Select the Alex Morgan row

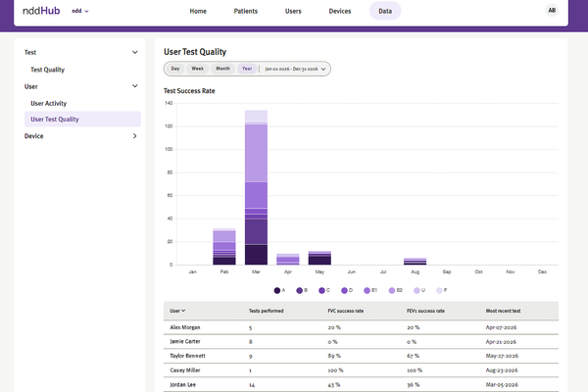(361, 327)
